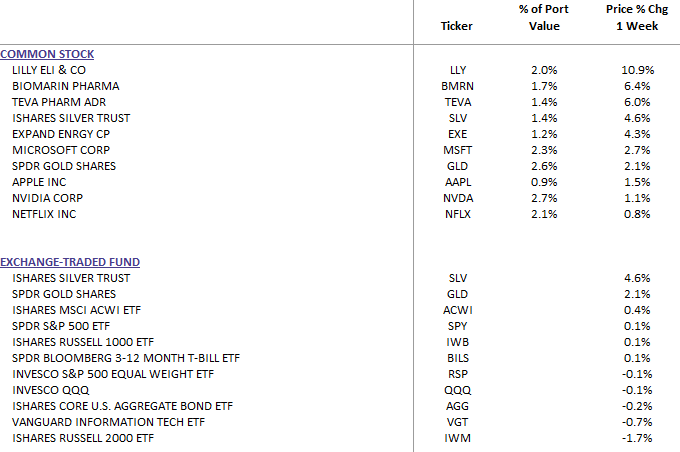680x452 pixels.
Task: Click the QQQ ticker symbol
Action: (x=457, y=390)
